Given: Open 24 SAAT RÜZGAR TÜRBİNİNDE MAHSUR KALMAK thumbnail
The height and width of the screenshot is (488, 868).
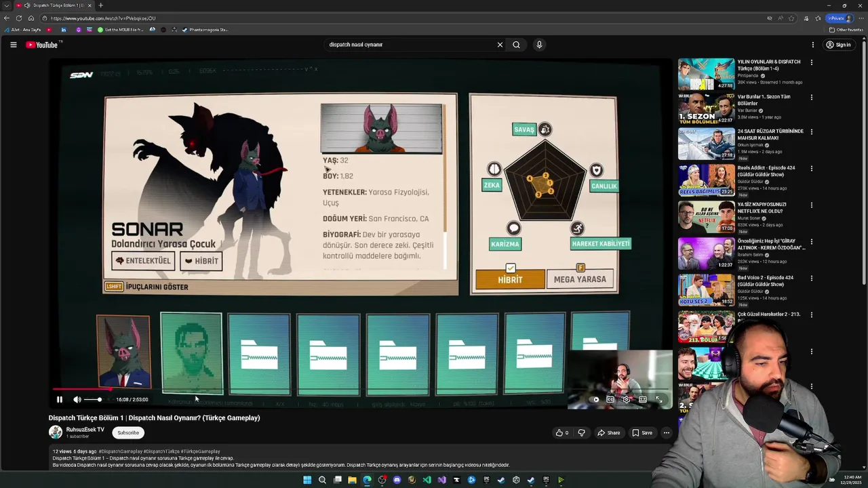Looking at the screenshot, I should point(706,144).
